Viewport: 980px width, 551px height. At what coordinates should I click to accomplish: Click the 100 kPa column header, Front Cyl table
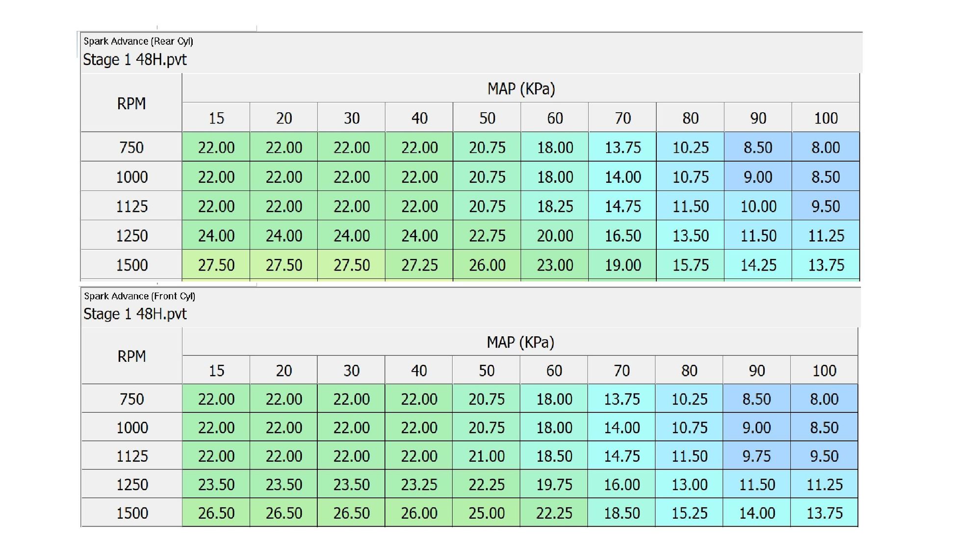824,371
